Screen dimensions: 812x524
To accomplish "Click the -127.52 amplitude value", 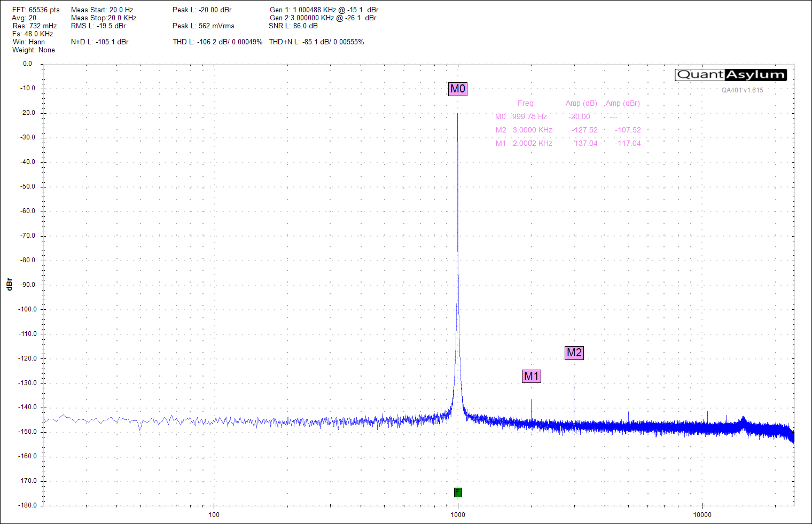I will (x=585, y=130).
